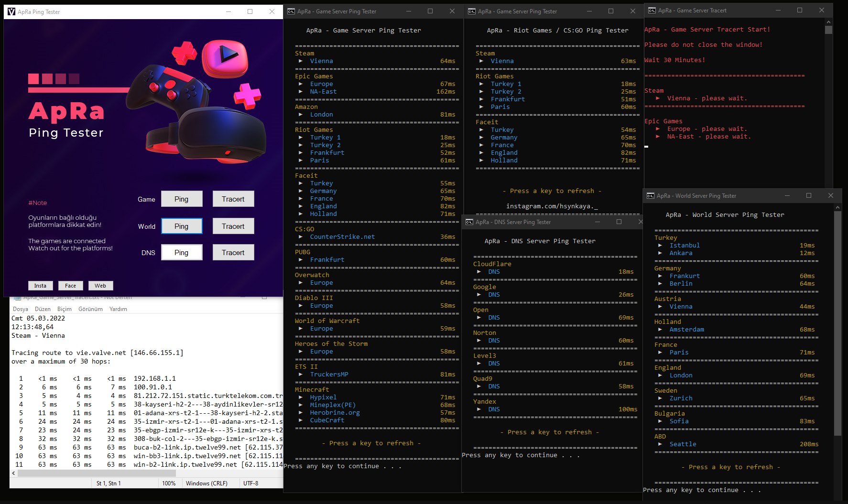Click the Mineplex(PE) entry under Minecraft
Screen dimensions: 848x504
pos(333,405)
